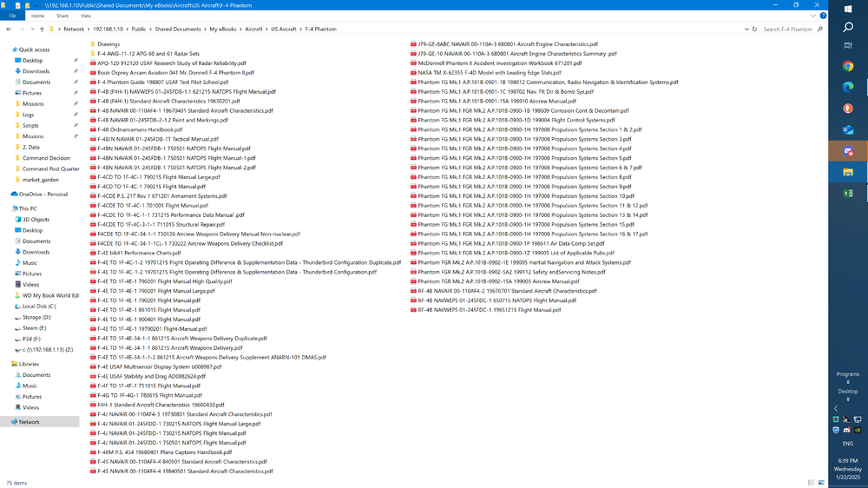Image resolution: width=868 pixels, height=488 pixels.
Task: Select Phantom FGR Mk.2 199003 Aircrew Manual.pdf
Action: point(495,281)
